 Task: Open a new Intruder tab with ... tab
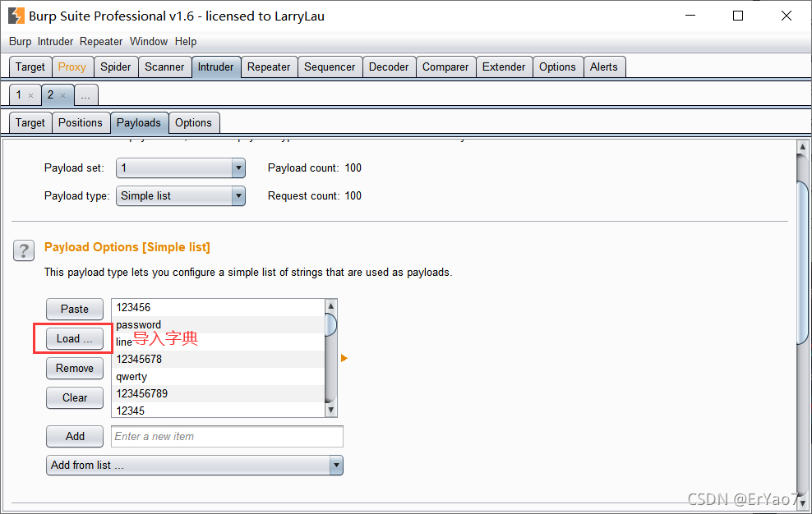(x=86, y=95)
